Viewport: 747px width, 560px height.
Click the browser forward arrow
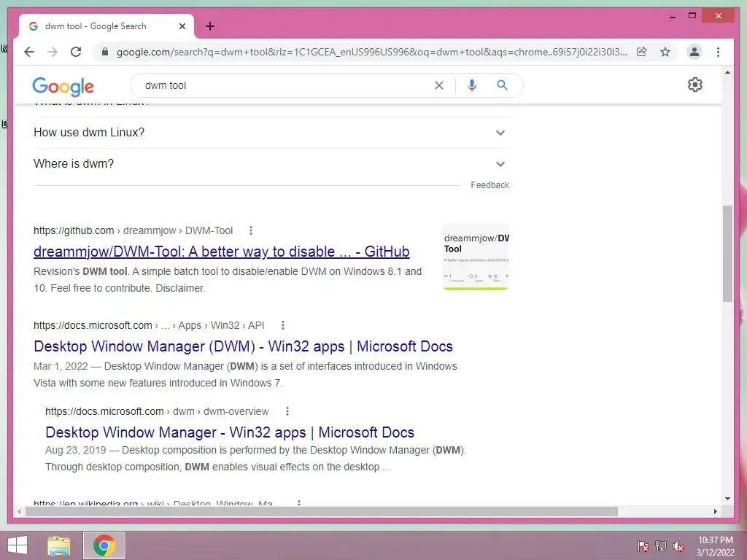point(53,52)
